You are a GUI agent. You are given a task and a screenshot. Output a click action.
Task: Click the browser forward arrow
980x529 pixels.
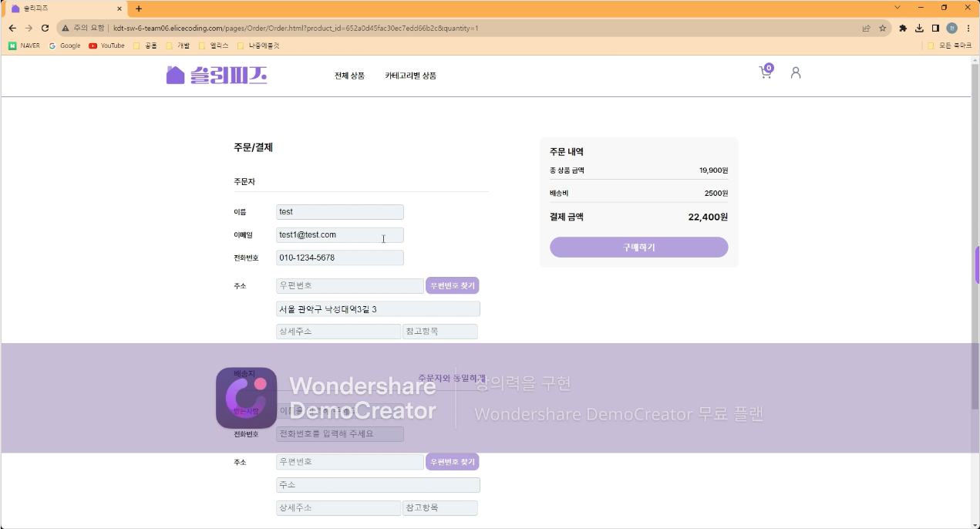pyautogui.click(x=29, y=28)
